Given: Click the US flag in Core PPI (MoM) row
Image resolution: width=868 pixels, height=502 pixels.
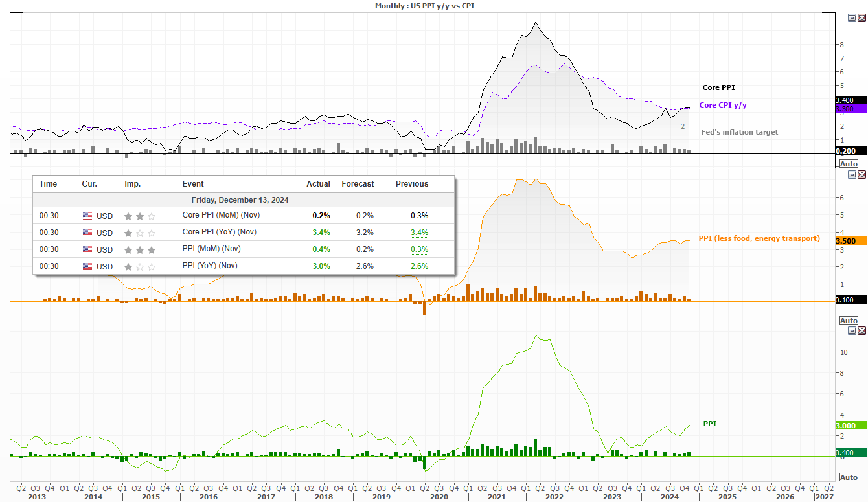Looking at the screenshot, I should tap(87, 216).
